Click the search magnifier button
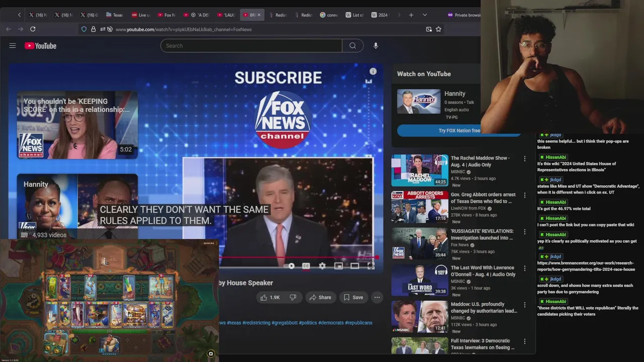644x362 pixels. tap(353, 46)
